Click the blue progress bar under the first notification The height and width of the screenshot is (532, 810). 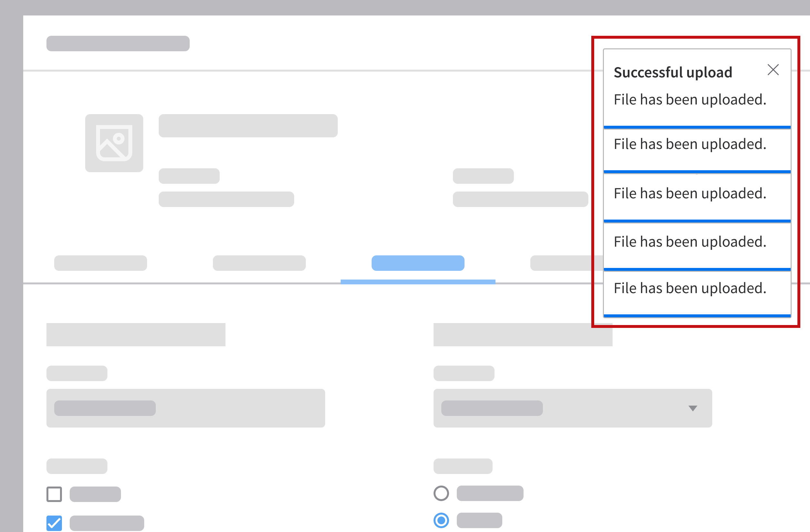point(697,127)
